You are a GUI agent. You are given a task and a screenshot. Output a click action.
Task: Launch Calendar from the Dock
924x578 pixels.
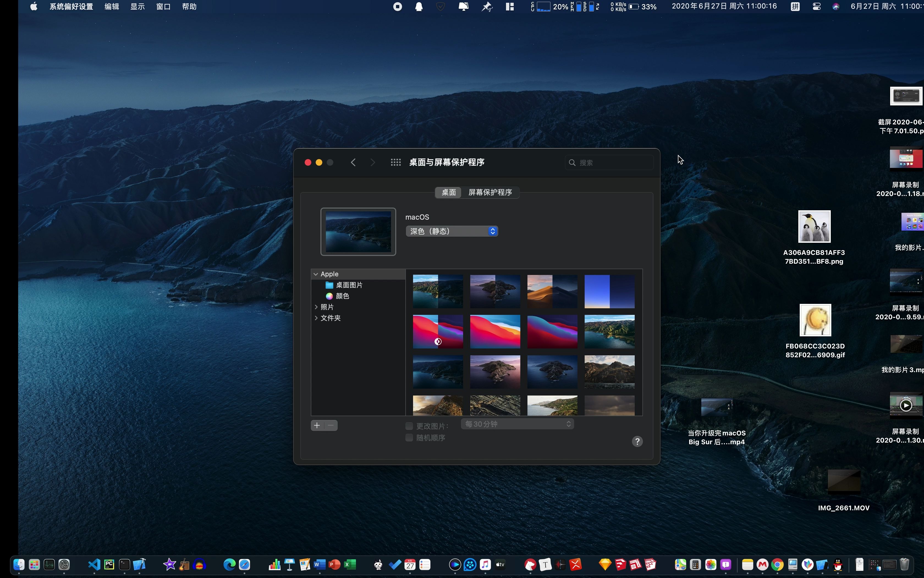tap(410, 564)
